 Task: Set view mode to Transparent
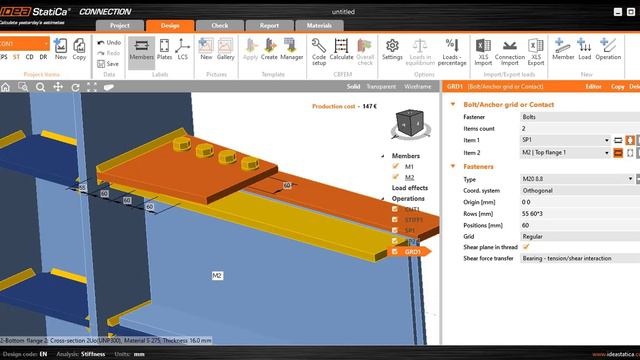point(381,87)
